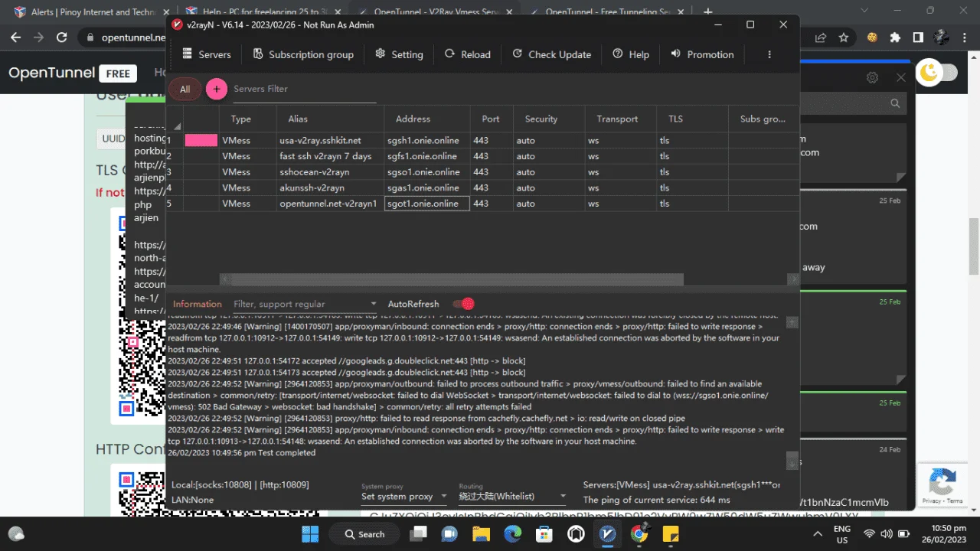Open the log filter combo box dropdown
Viewport: 980px width, 551px height.
(x=373, y=305)
